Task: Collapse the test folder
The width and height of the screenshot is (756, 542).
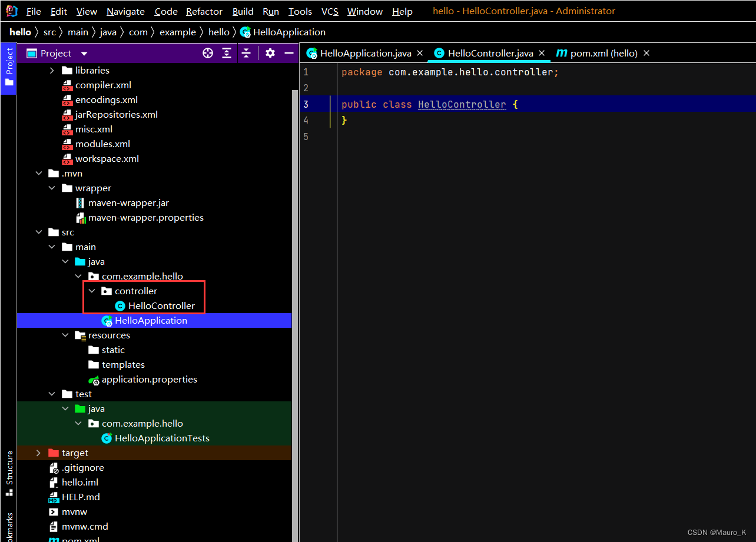Action: point(52,394)
